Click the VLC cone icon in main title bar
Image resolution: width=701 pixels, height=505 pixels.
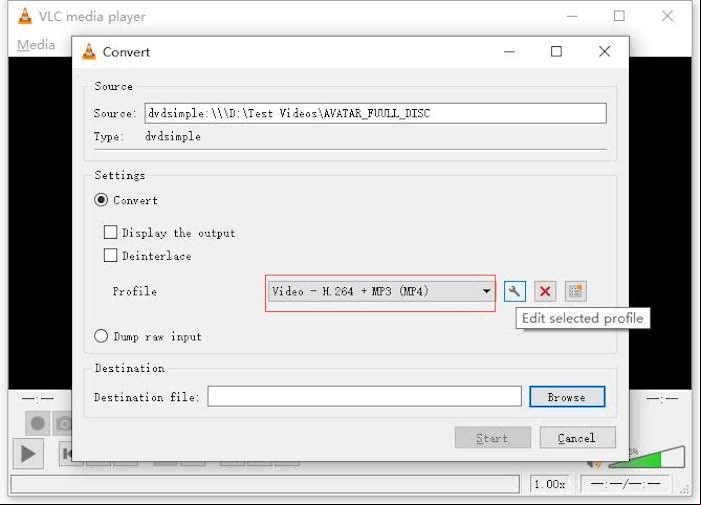(25, 16)
